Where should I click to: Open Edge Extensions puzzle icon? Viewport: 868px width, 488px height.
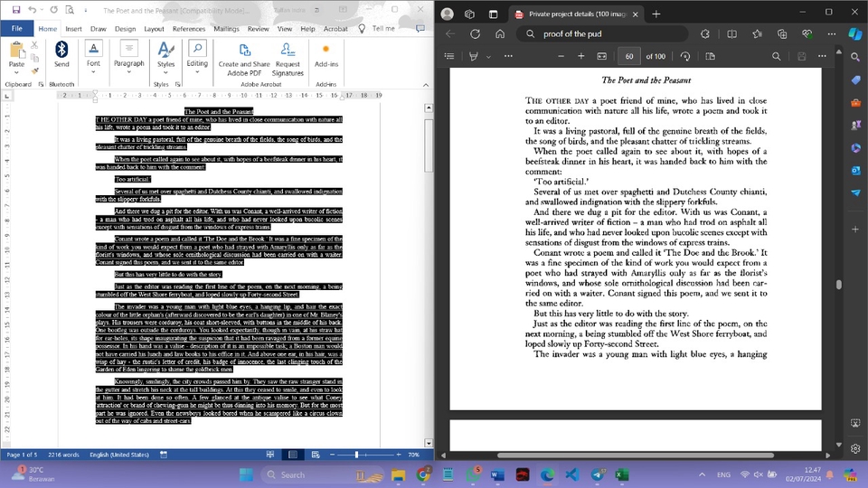(704, 33)
